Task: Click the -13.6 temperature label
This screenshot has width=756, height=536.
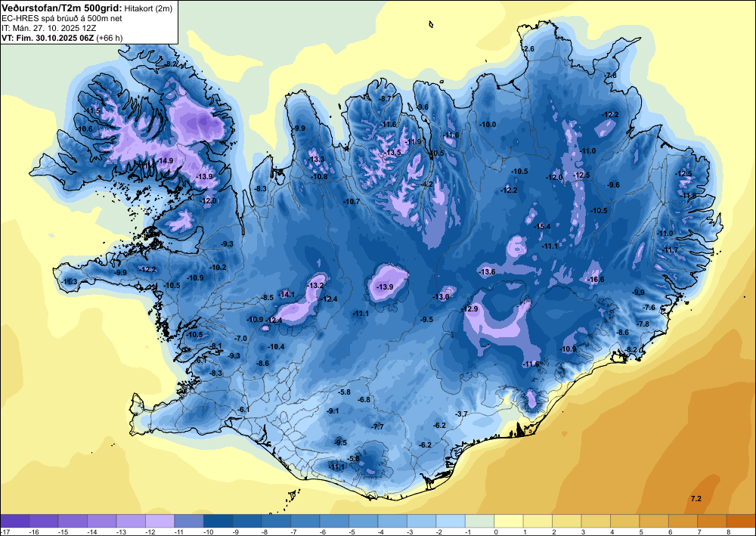Action: [487, 272]
